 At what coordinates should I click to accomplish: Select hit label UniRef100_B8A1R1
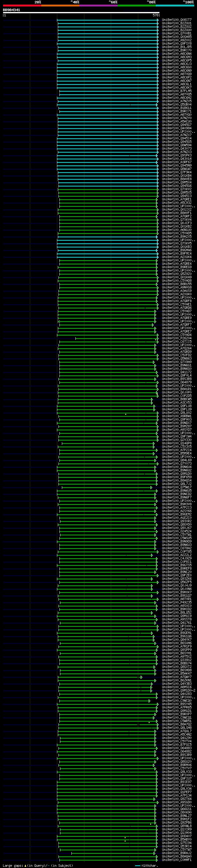tap(177, 389)
